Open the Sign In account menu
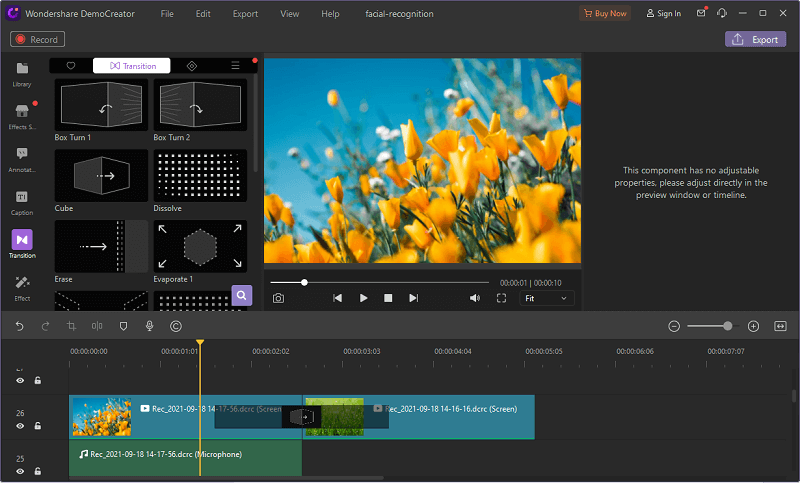 (x=664, y=14)
